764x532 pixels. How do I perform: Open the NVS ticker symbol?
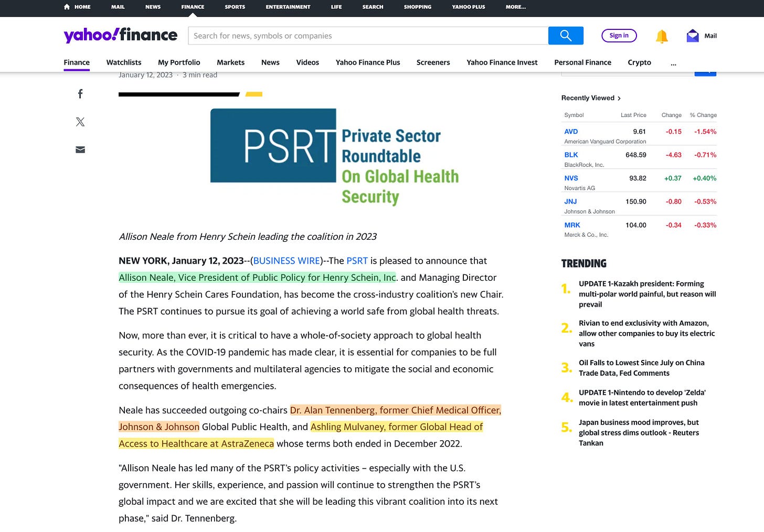click(x=571, y=178)
